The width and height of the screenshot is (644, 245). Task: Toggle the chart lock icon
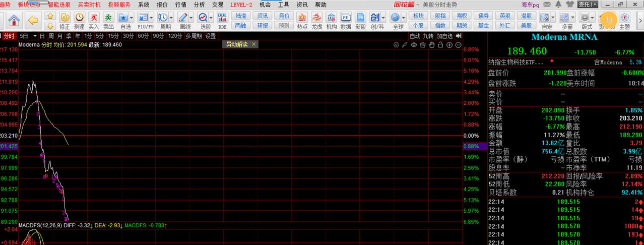tap(440, 45)
